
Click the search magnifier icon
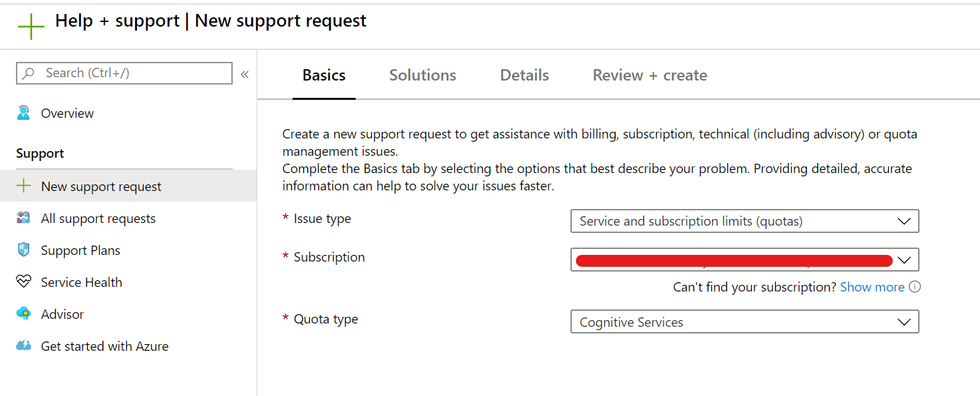[x=29, y=73]
